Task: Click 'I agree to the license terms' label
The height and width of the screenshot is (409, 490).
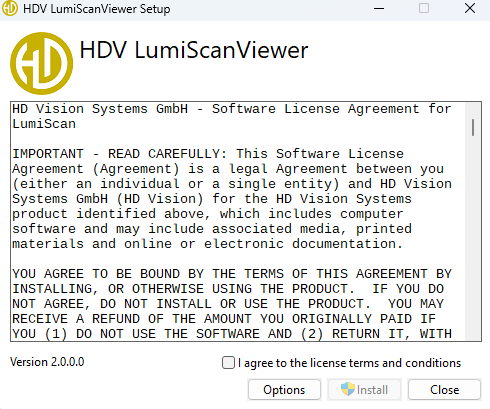Action: point(349,363)
